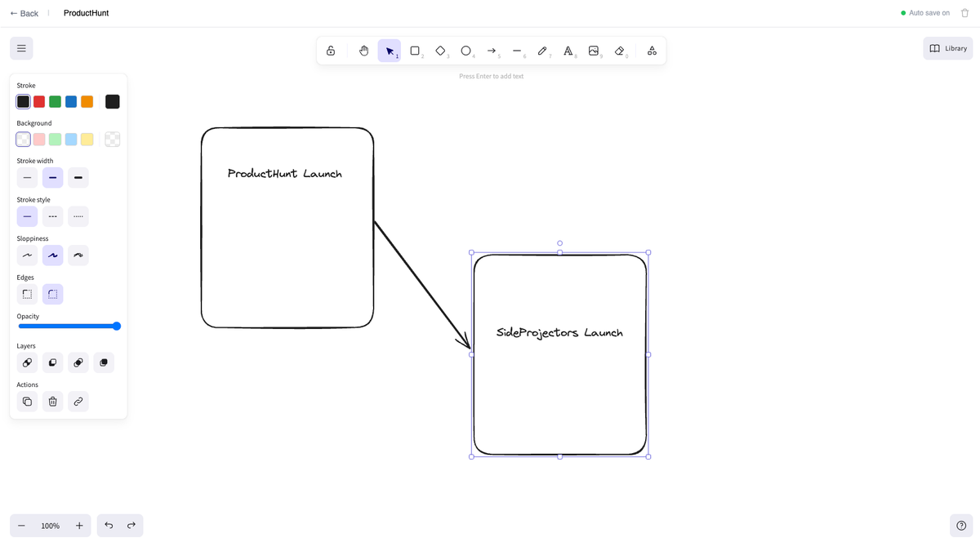Screen dimensions: 980x542
Task: Click the Insert image tool
Action: click(594, 51)
